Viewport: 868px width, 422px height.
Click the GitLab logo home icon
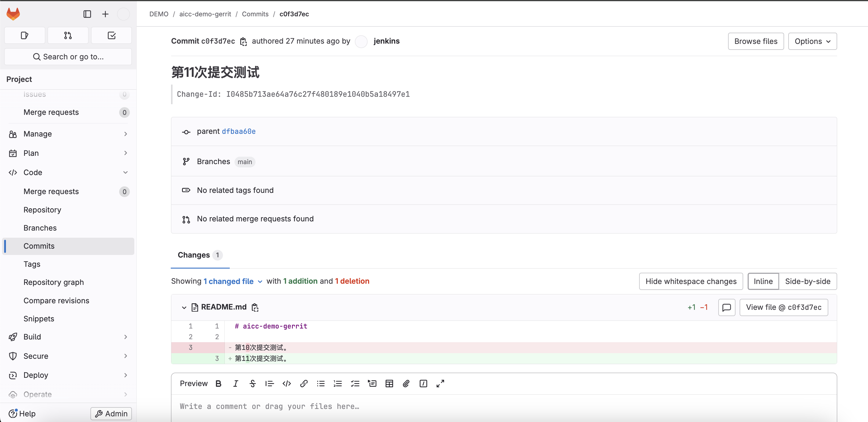click(13, 14)
